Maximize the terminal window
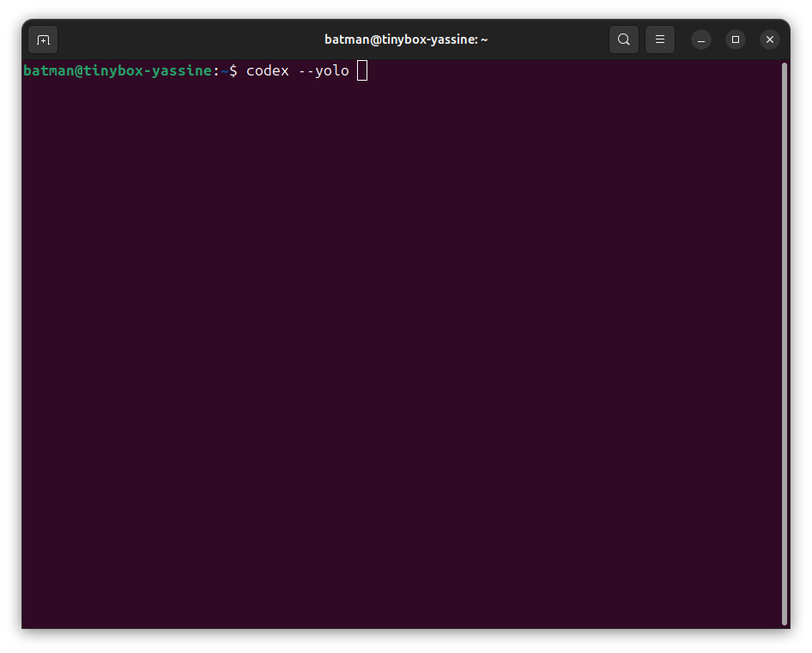Image resolution: width=812 pixels, height=653 pixels. 736,39
